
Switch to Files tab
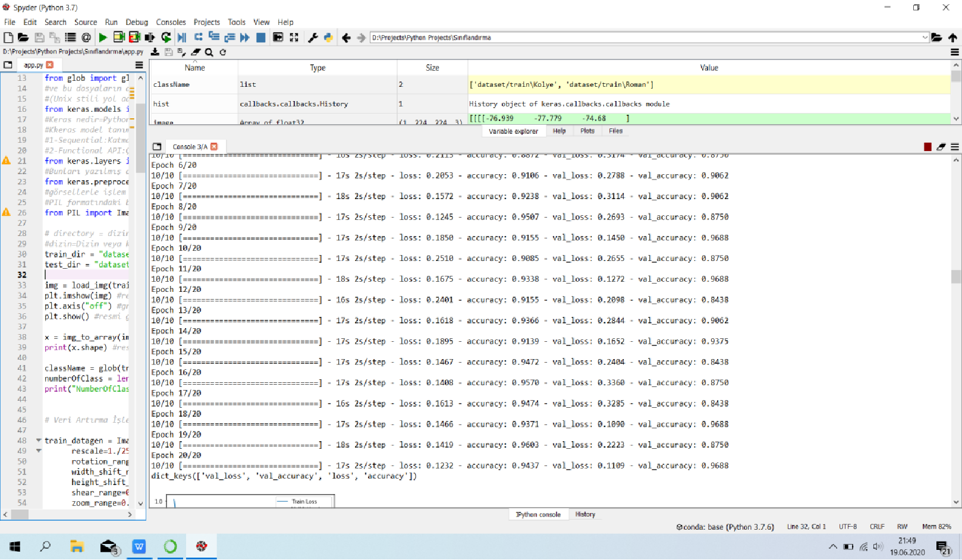[x=616, y=131]
